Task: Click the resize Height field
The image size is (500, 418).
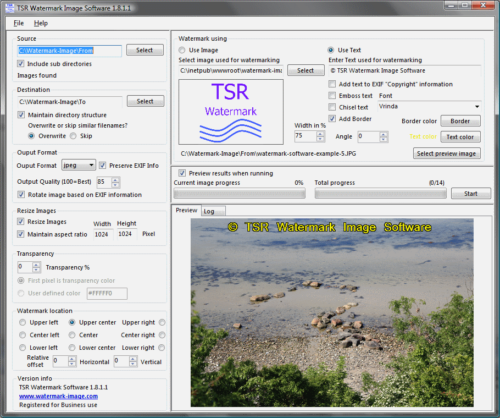Action: (x=126, y=234)
